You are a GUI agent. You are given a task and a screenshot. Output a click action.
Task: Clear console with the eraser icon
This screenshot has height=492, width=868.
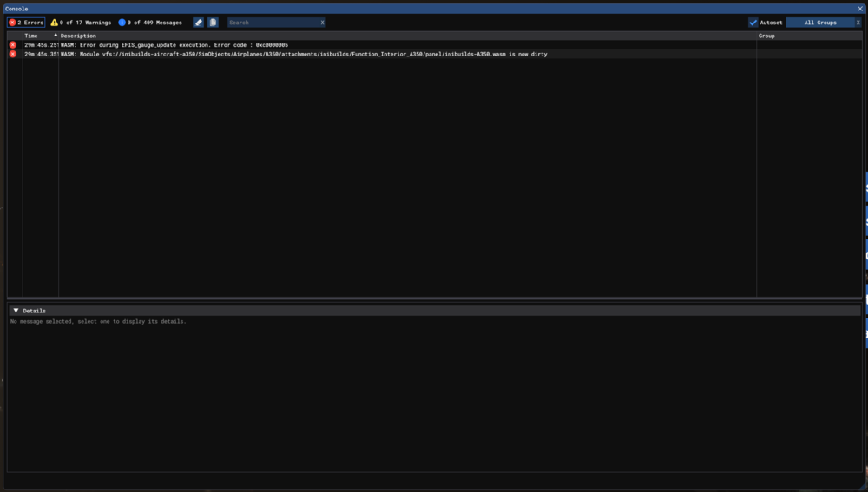(x=198, y=23)
